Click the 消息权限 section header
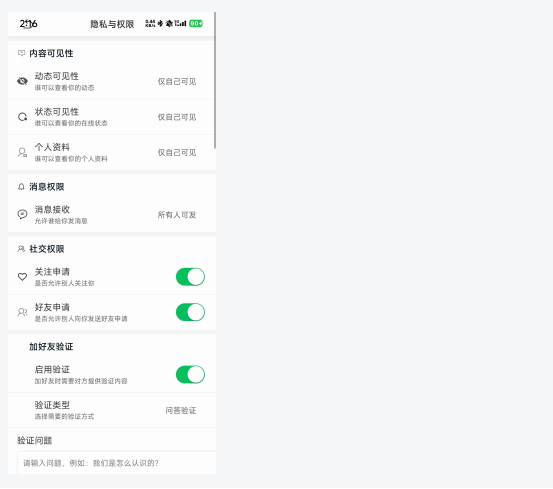The image size is (553, 489). pyautogui.click(x=47, y=187)
